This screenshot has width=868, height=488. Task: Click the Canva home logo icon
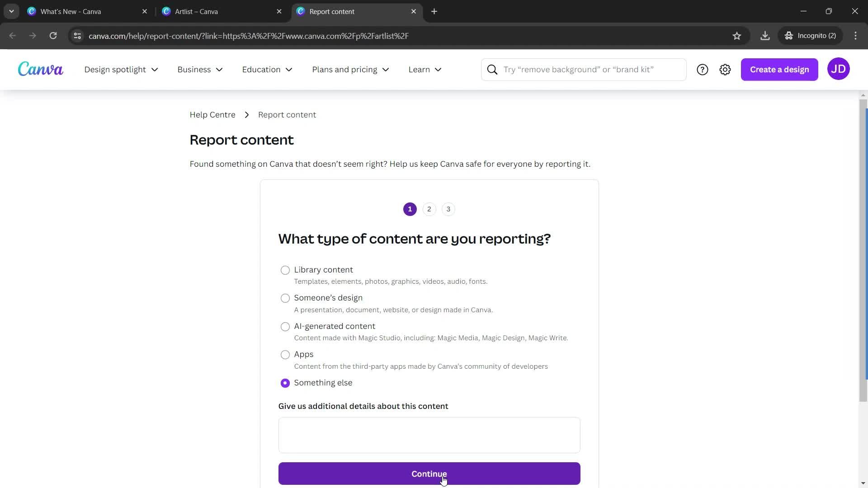pyautogui.click(x=40, y=70)
